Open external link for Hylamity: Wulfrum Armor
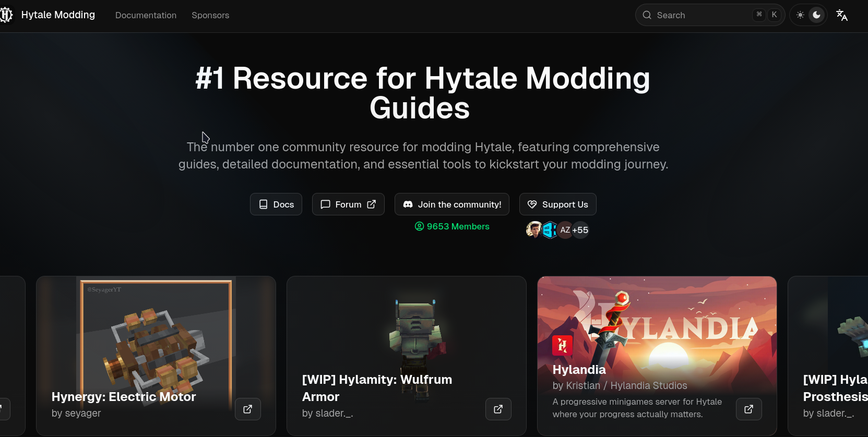868x437 pixels. (x=498, y=409)
